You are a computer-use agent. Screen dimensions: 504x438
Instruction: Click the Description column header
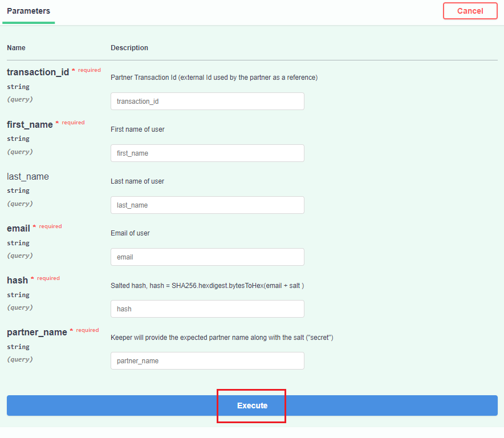coord(129,48)
